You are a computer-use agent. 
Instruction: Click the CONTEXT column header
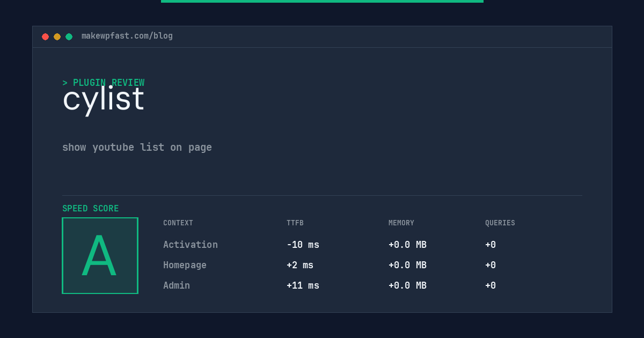point(178,223)
